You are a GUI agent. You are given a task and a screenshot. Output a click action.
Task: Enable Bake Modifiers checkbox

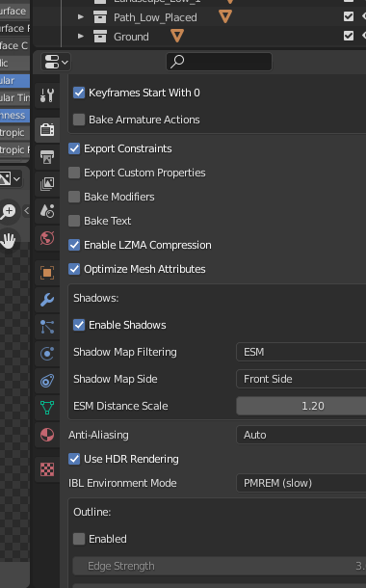point(74,197)
